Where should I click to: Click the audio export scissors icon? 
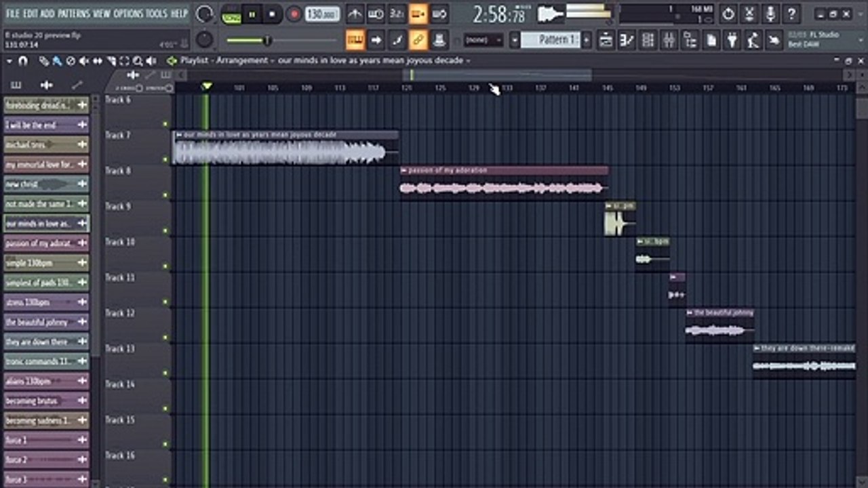pos(749,14)
